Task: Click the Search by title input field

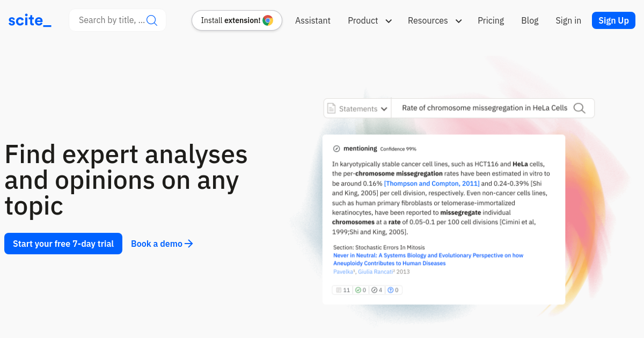Action: pyautogui.click(x=111, y=20)
